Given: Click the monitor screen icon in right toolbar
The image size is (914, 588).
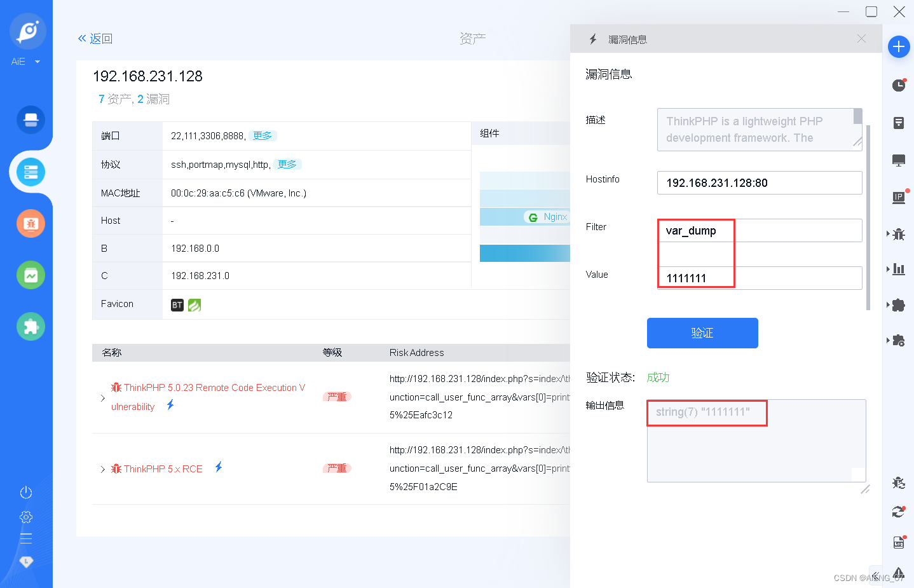Looking at the screenshot, I should [x=899, y=160].
